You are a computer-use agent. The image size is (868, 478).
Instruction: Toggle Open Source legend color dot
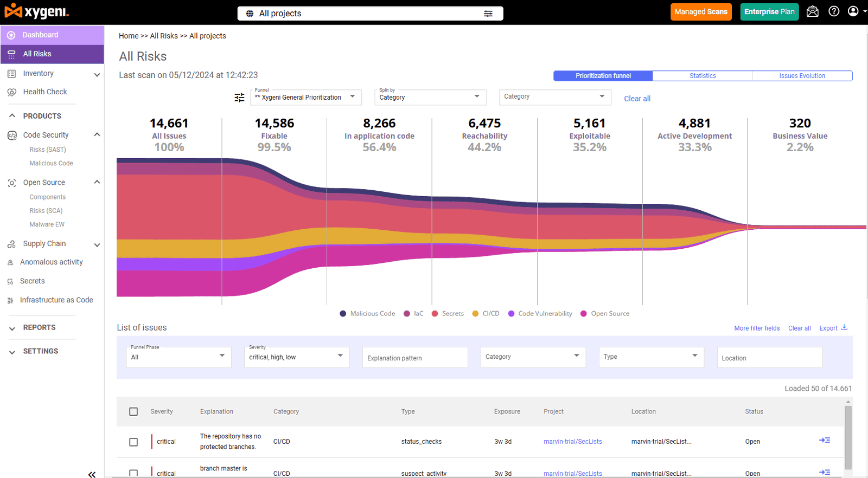tap(584, 314)
